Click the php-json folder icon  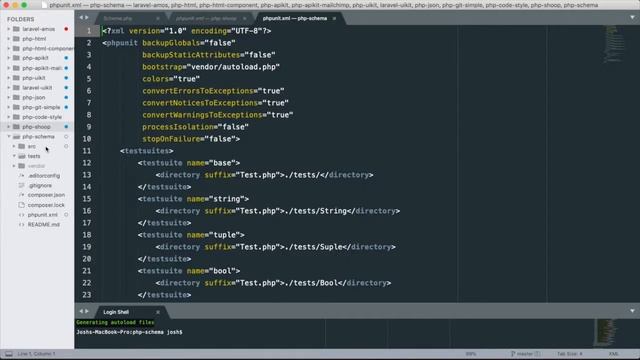tap(16, 98)
